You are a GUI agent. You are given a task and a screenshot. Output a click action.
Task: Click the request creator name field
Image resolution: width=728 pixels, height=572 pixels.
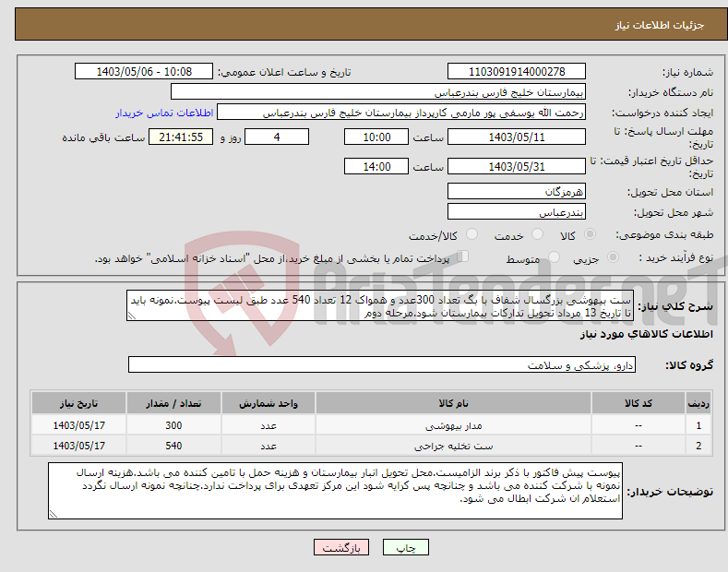pyautogui.click(x=401, y=113)
